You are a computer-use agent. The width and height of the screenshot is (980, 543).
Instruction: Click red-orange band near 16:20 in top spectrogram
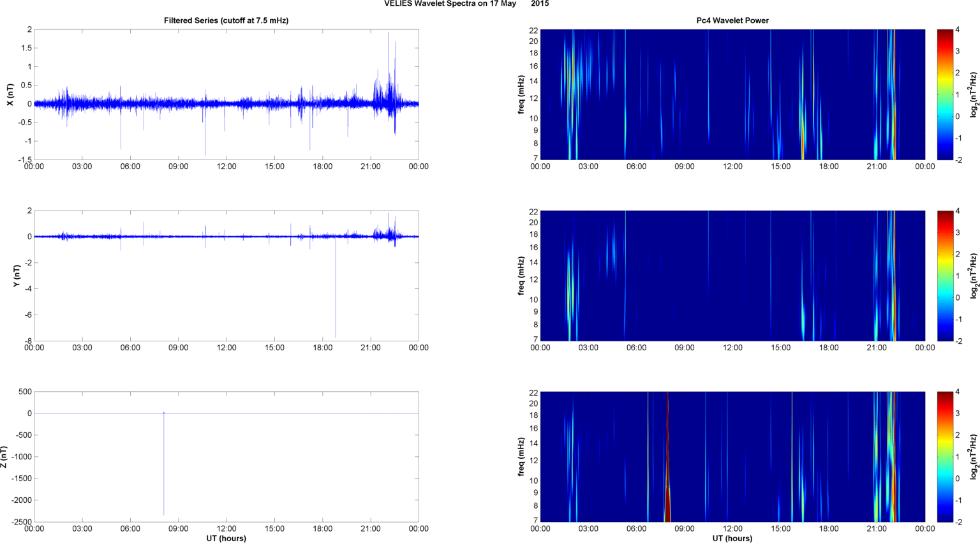(x=803, y=137)
